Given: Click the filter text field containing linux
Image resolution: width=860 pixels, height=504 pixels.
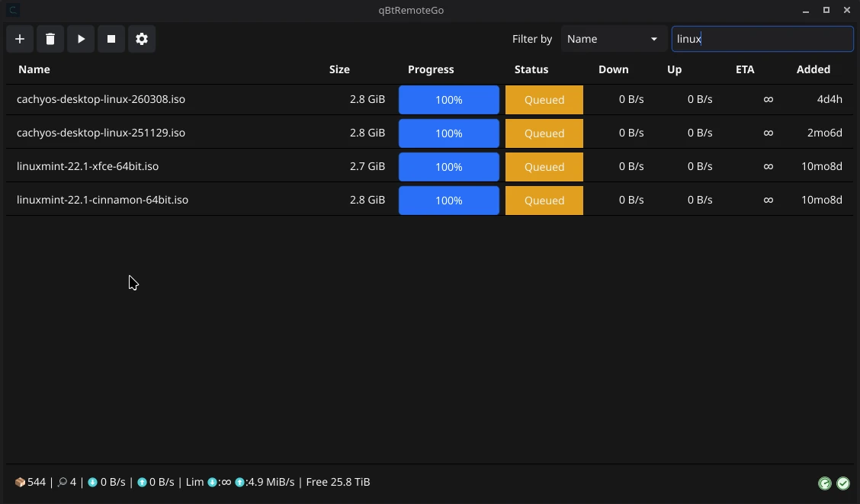Looking at the screenshot, I should [x=762, y=39].
